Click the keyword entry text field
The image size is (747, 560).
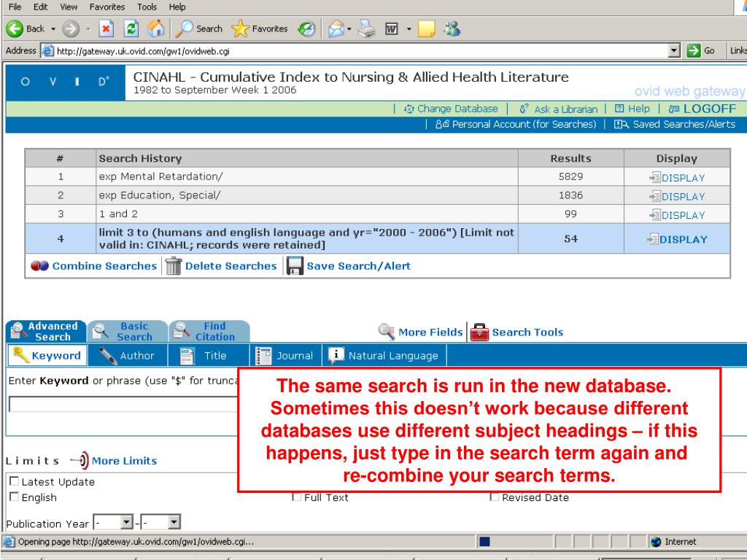point(123,404)
